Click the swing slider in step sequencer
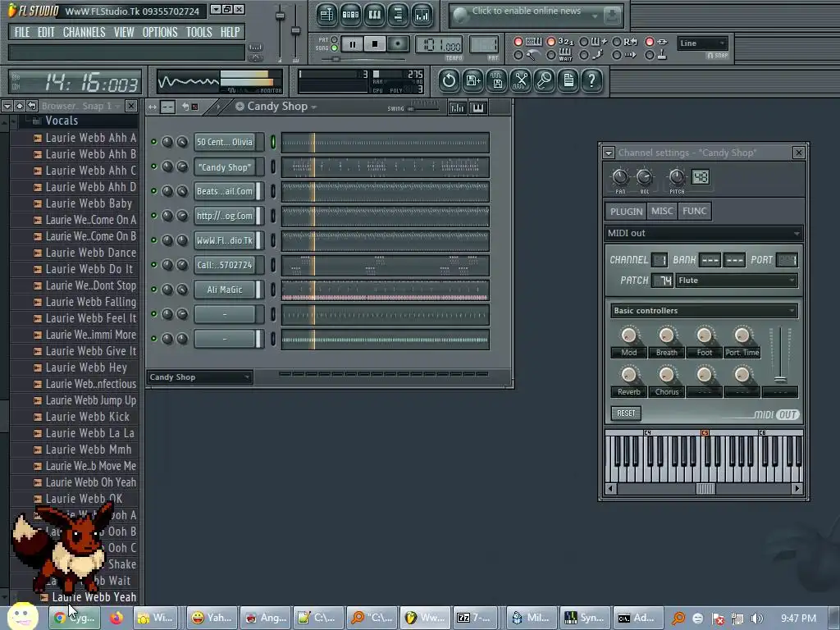This screenshot has height=630, width=840. pos(423,108)
